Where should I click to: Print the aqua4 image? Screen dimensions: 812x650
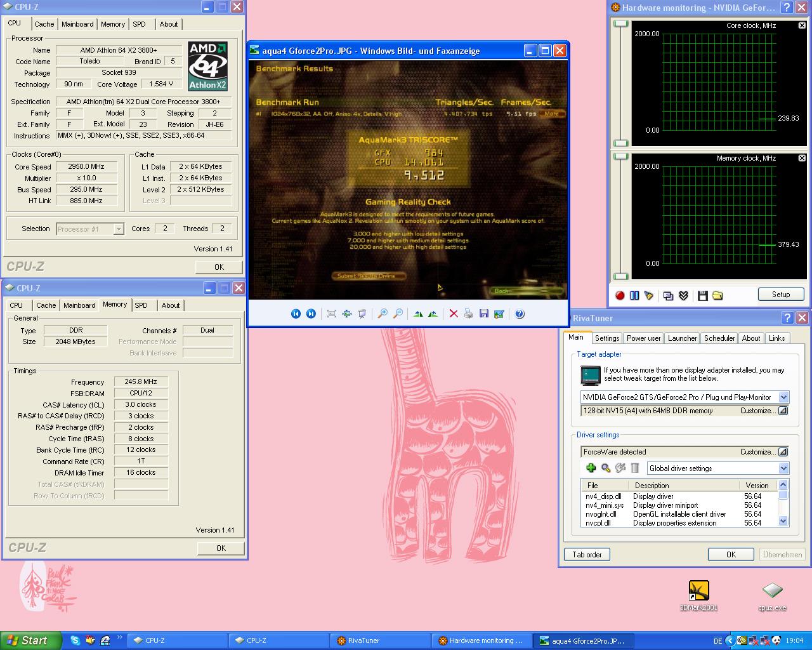pyautogui.click(x=468, y=314)
